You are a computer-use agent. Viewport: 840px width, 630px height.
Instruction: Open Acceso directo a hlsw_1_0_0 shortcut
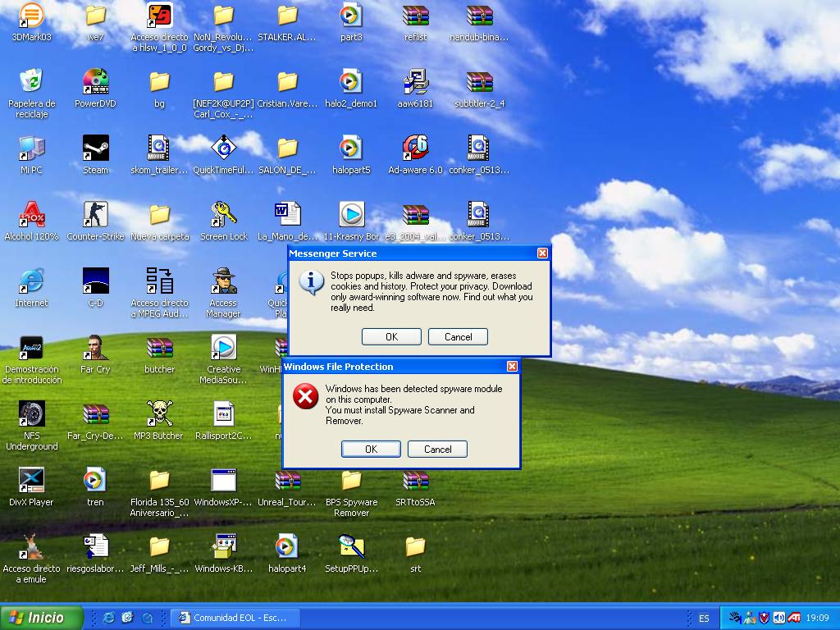160,16
